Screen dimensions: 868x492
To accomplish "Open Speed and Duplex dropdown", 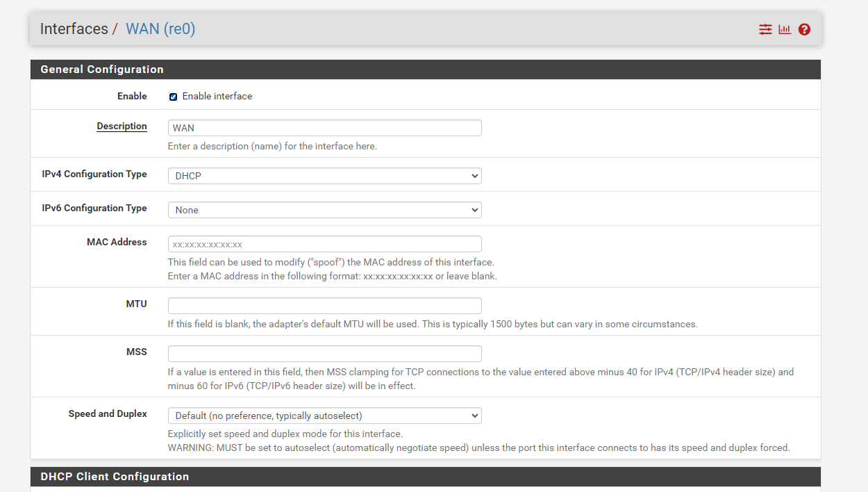I will pyautogui.click(x=325, y=416).
